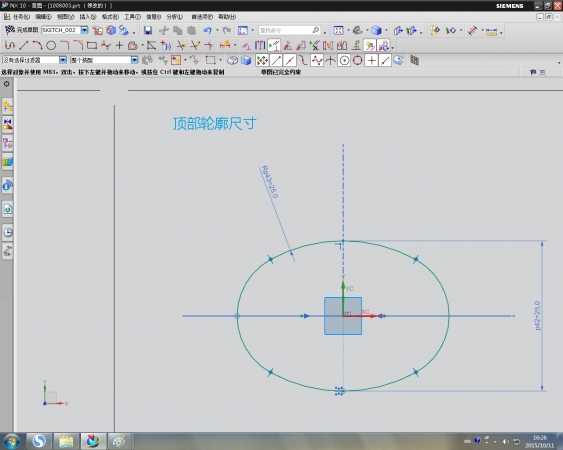
Task: Select the Profile curve tool
Action: click(x=10, y=46)
